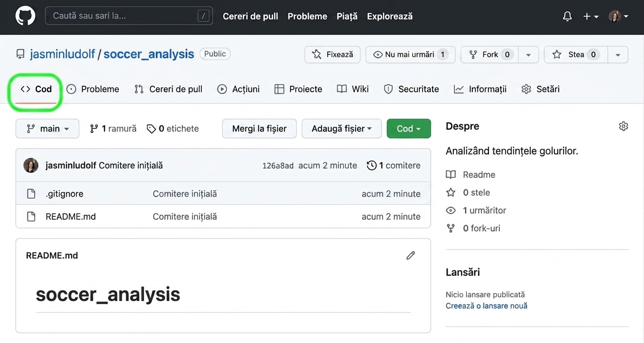
Task: Open the user avatar menu
Action: [618, 16]
